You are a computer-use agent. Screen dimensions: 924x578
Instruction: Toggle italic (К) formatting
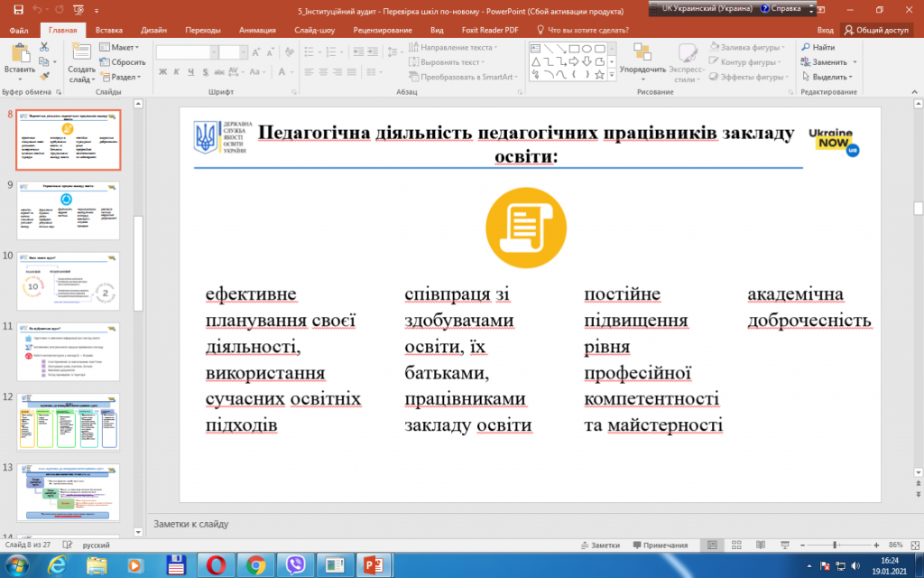[176, 72]
